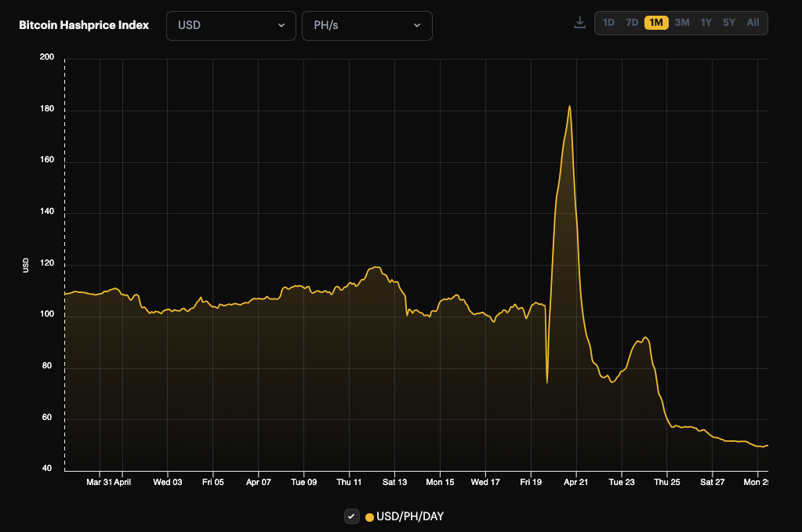Viewport: 802px width, 532px height.
Task: Click the download chart data icon
Action: click(579, 22)
